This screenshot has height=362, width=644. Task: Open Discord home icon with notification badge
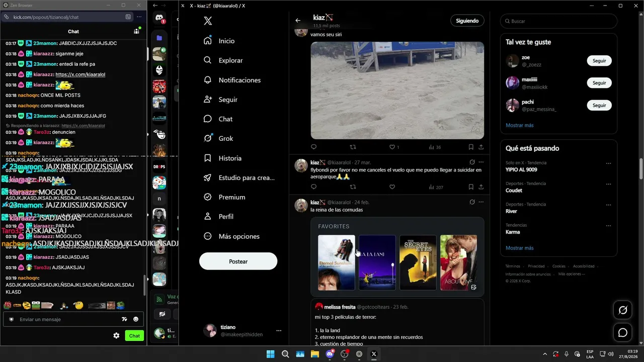pos(159,18)
